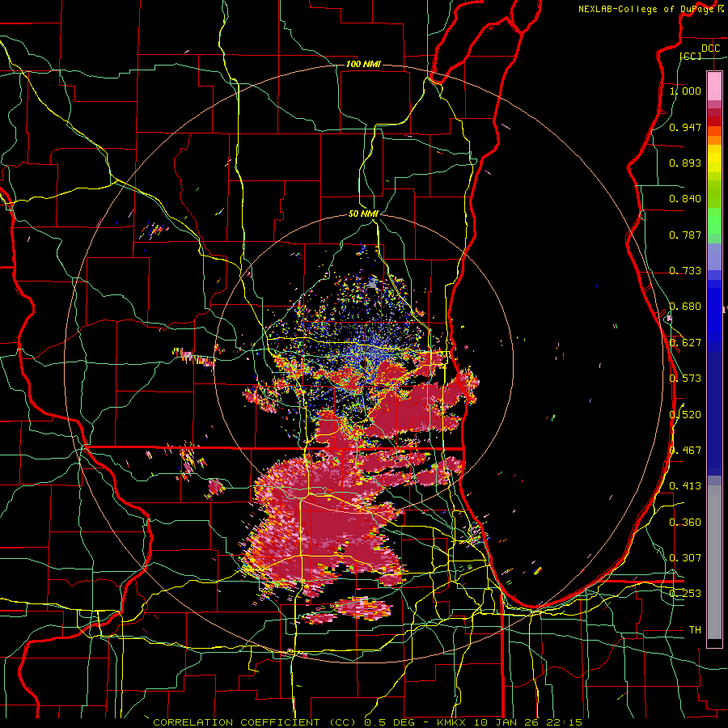This screenshot has width=728, height=728.
Task: Click the 0.627 scale value
Action: click(685, 343)
